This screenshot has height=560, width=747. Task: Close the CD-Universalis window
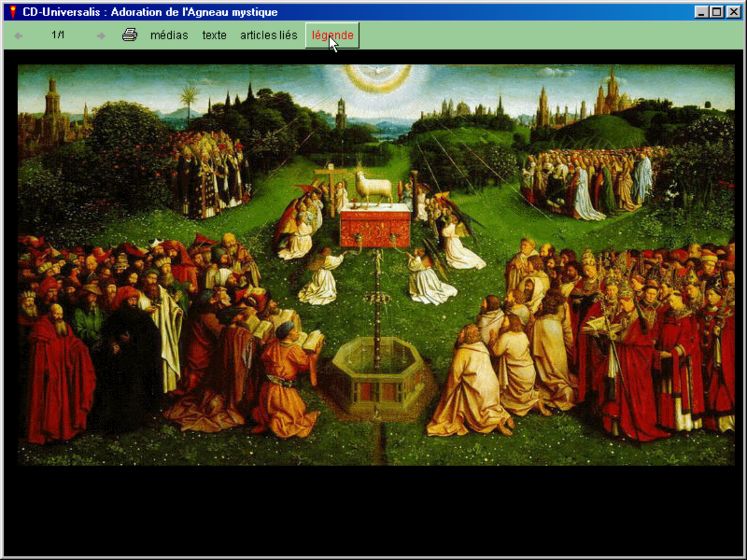(x=733, y=12)
